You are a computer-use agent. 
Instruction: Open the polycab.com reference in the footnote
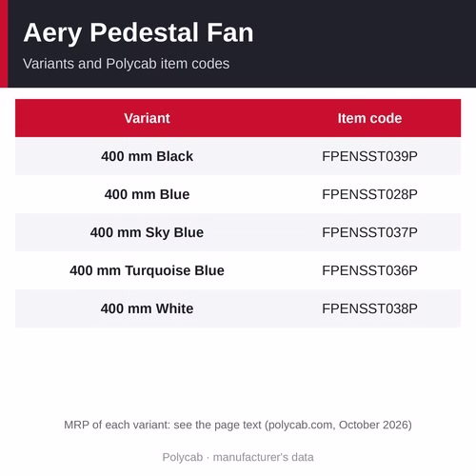302,425
